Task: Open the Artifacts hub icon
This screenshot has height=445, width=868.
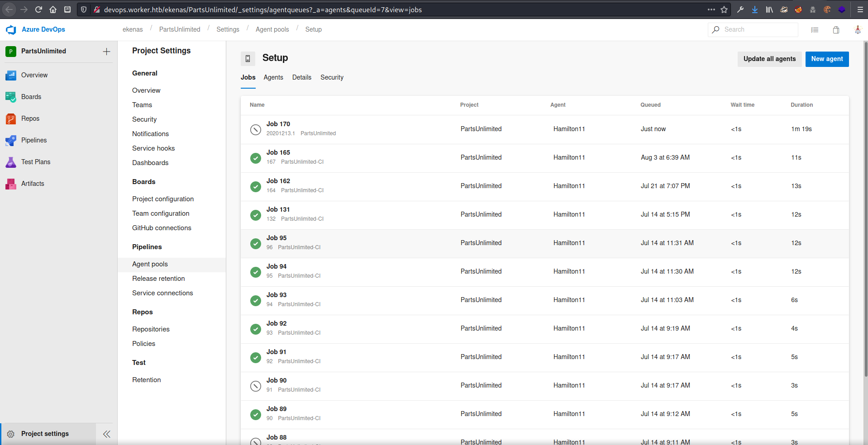Action: tap(11, 184)
